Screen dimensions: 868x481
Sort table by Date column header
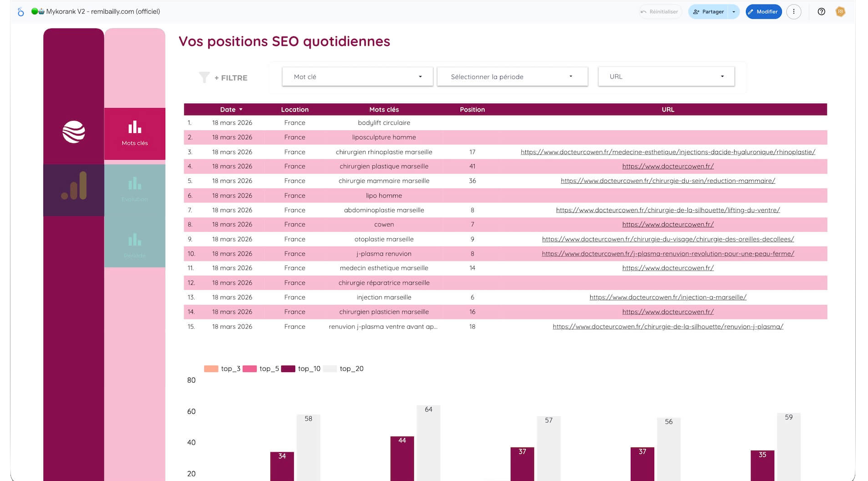tap(228, 109)
